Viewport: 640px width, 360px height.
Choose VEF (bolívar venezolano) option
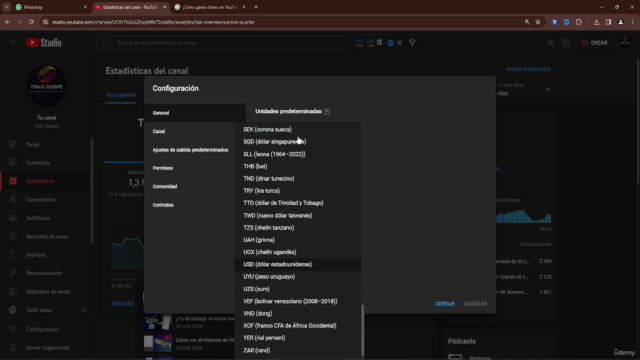tap(298, 301)
